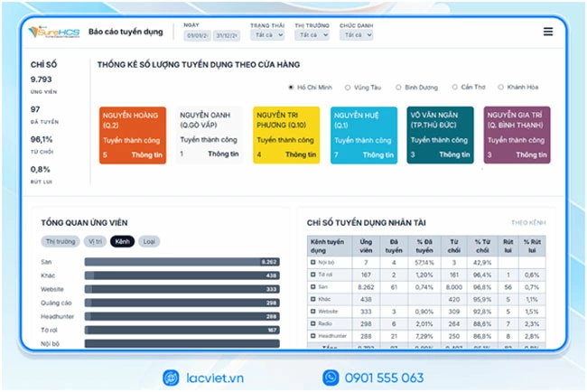Click the plus icon beside Radio row

click(312, 322)
